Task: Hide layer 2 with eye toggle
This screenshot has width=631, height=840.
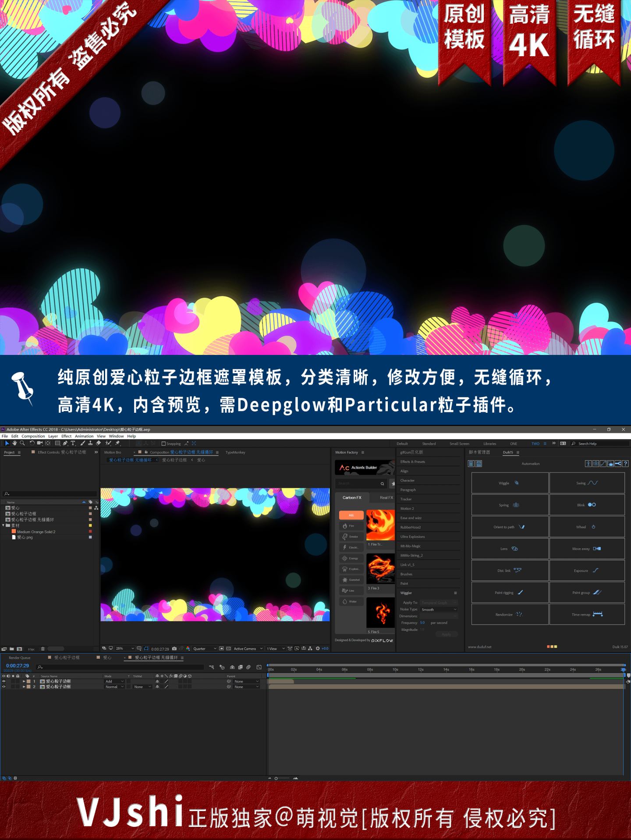Action: [x=4, y=687]
